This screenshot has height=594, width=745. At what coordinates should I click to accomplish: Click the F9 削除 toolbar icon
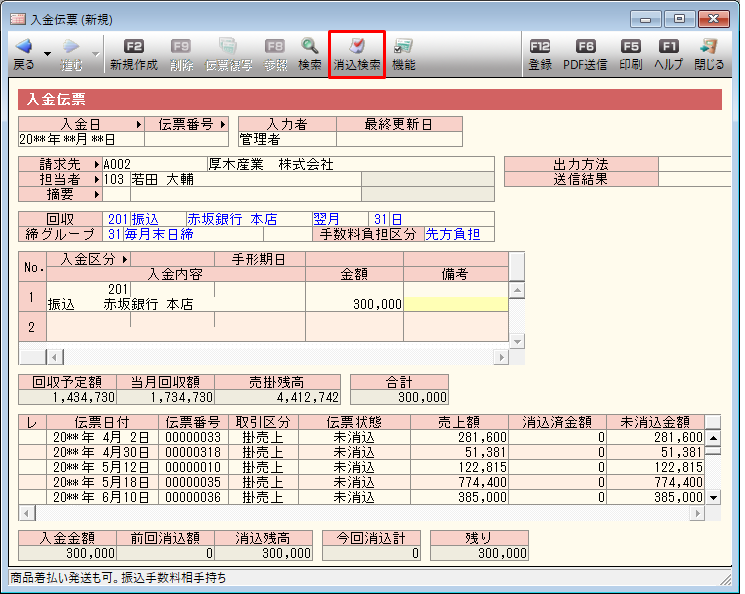(x=181, y=47)
